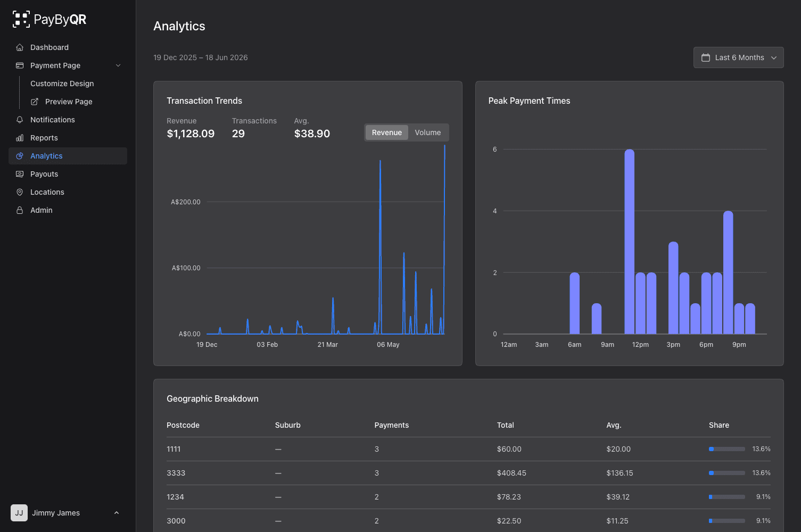Click the Peak Payment Times heading

pos(529,101)
